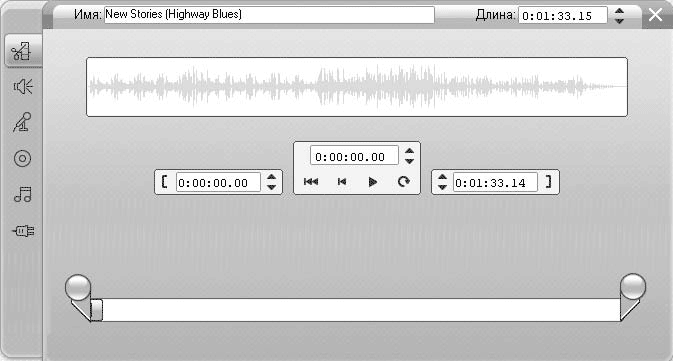Decrease the Длина duration with down arrow

(x=619, y=20)
